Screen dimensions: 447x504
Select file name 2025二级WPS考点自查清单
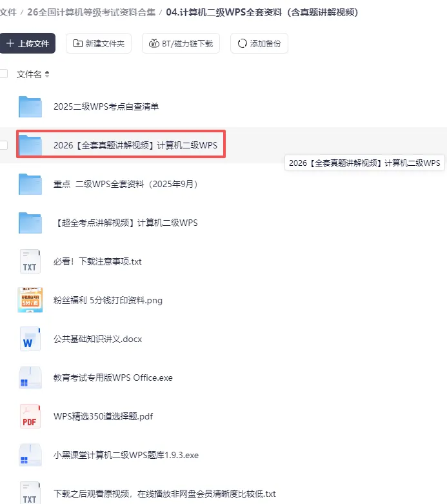[x=106, y=106]
